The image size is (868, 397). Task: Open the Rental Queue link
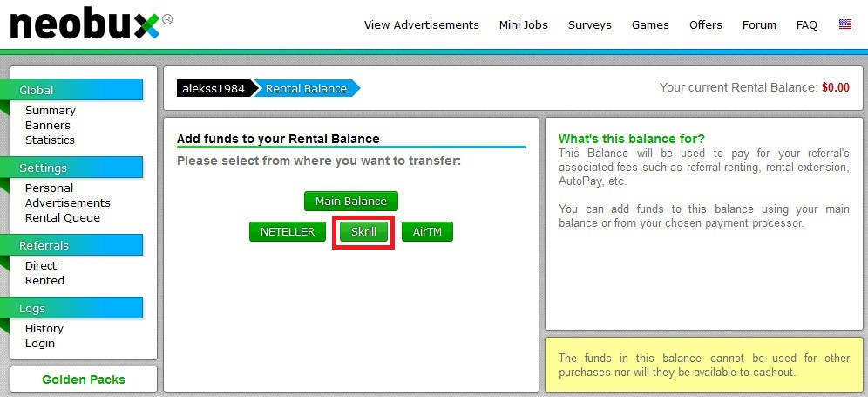[62, 218]
